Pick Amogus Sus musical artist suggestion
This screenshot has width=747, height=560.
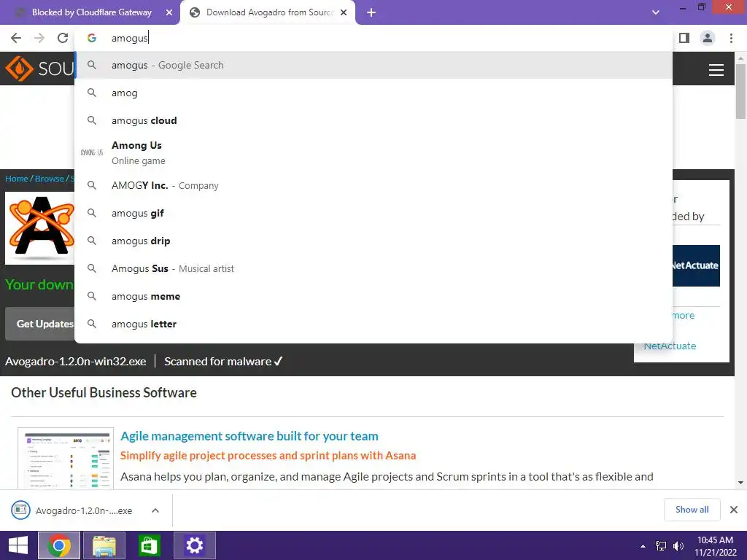[374, 268]
